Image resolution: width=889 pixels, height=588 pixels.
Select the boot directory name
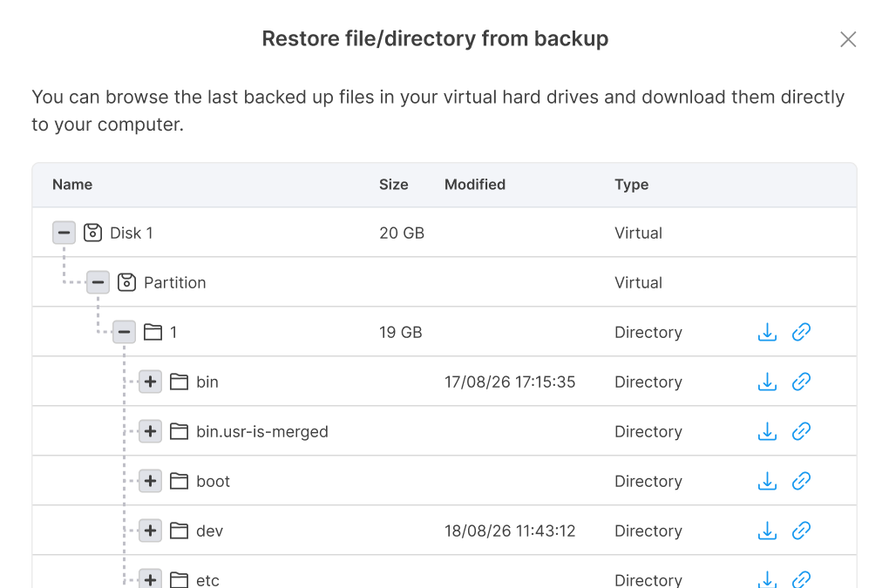tap(214, 482)
